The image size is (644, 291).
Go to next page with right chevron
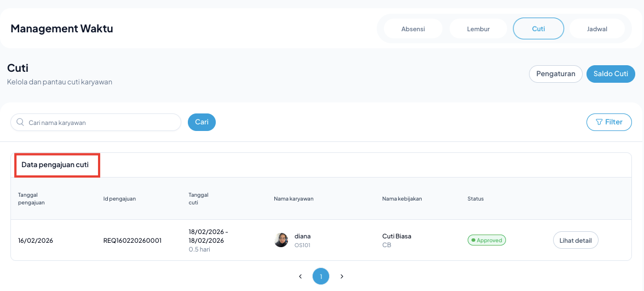point(342,277)
